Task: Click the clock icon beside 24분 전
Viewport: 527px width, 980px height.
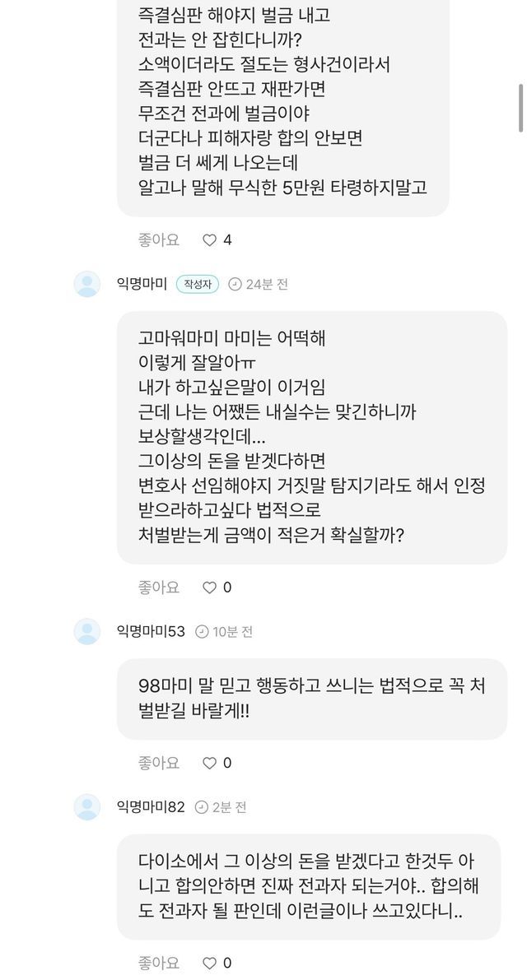Action: 234,285
